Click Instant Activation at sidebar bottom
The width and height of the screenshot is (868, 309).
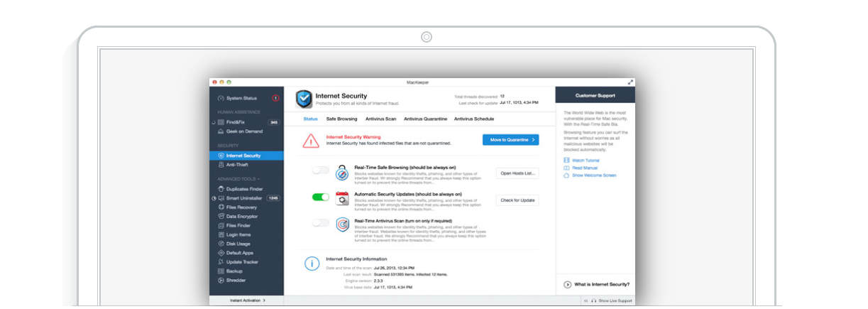[246, 300]
